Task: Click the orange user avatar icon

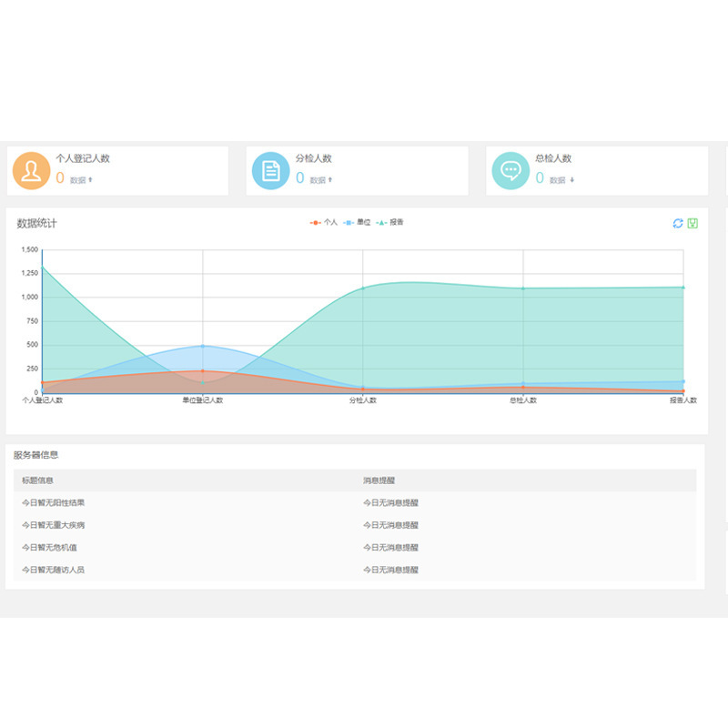Action: 31,171
